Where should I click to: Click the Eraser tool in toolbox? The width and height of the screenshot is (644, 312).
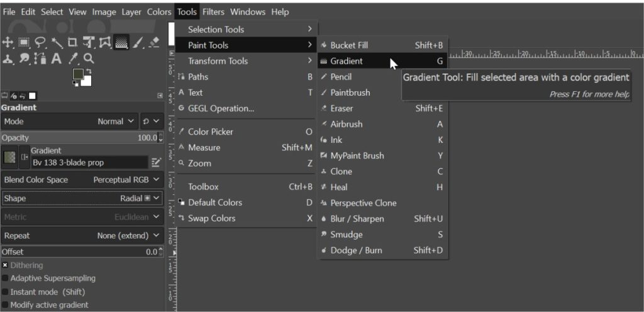[155, 43]
